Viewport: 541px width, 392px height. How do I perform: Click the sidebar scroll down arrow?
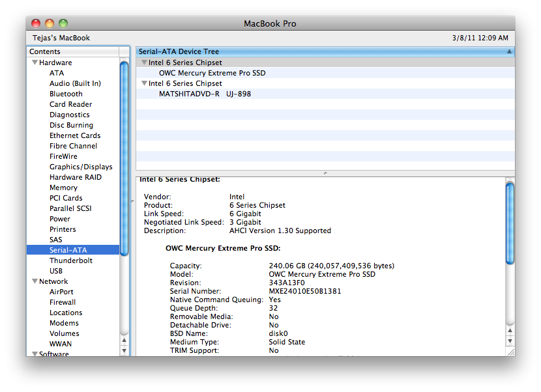tap(124, 350)
